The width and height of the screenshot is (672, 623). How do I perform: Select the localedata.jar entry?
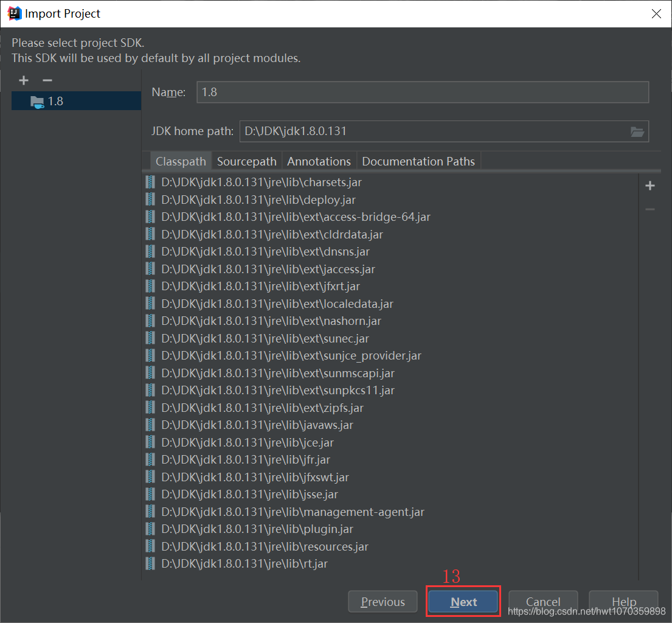tap(390, 304)
